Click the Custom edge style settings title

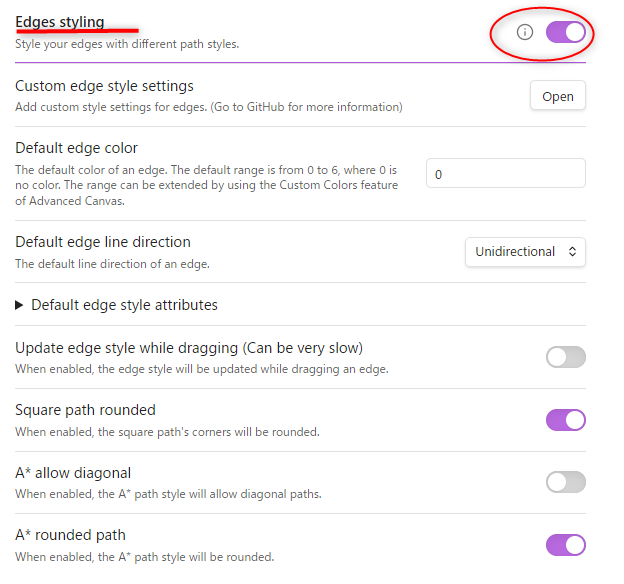pyautogui.click(x=104, y=86)
